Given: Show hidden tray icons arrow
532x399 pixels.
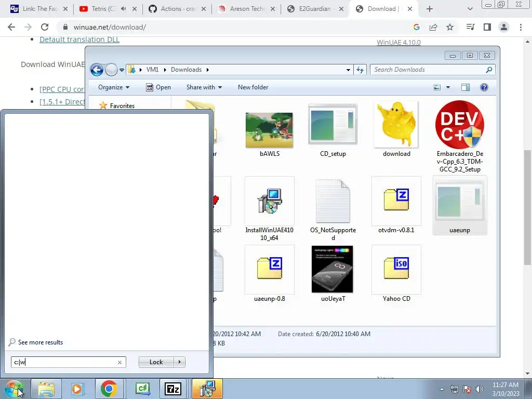Looking at the screenshot, I should 442,390.
